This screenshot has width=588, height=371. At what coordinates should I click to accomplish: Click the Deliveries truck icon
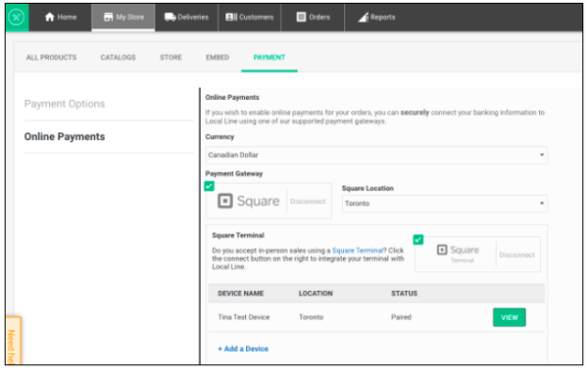tap(171, 17)
